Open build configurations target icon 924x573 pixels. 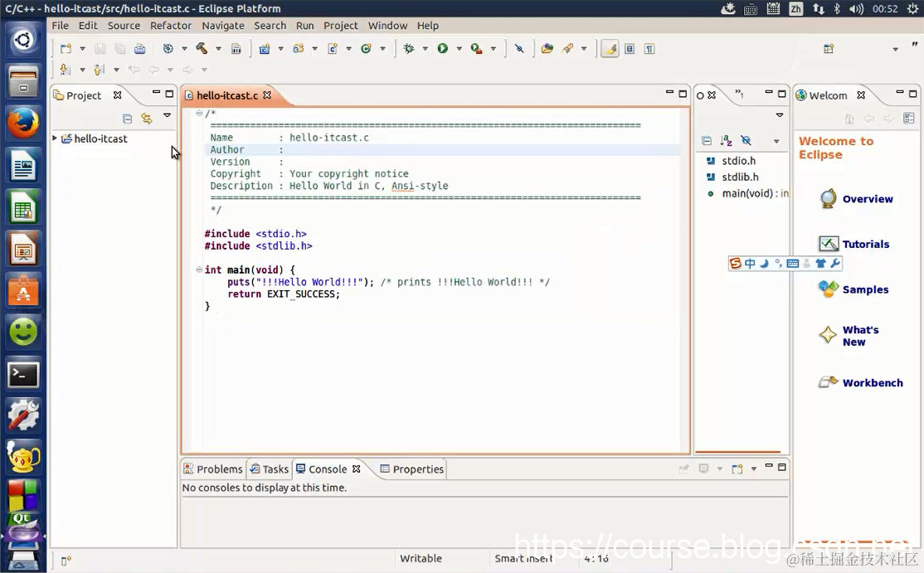coord(168,49)
